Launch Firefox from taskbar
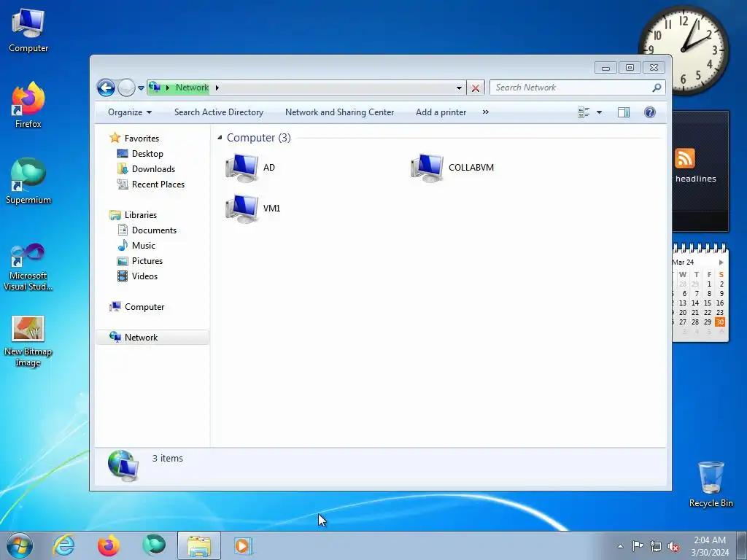Screen dimensions: 747x560 (x=109, y=545)
